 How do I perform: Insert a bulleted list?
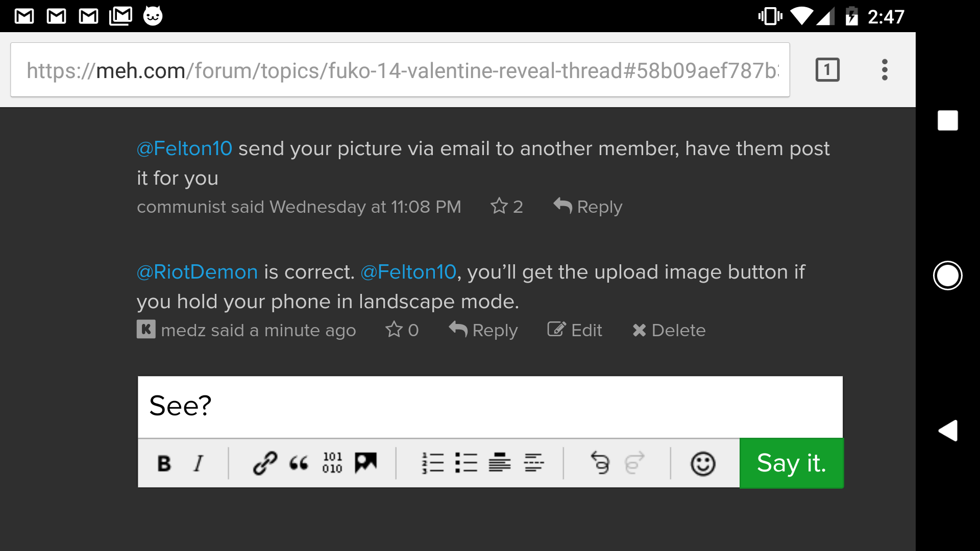[466, 463]
